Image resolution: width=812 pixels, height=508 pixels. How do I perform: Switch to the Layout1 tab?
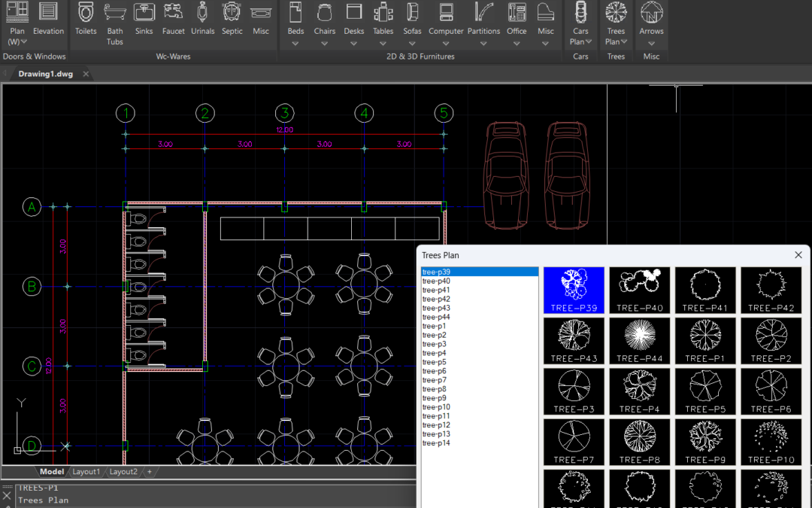pyautogui.click(x=86, y=472)
